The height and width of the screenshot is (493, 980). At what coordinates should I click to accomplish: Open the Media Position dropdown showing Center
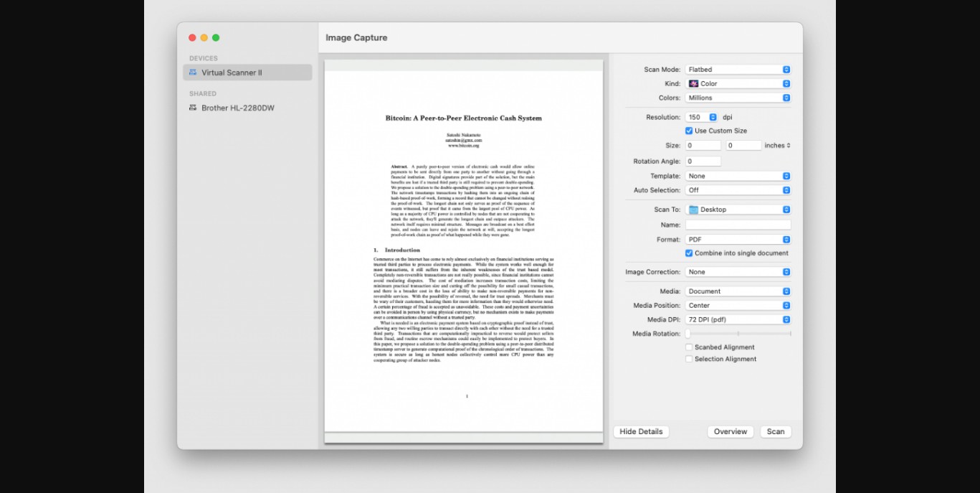point(738,306)
